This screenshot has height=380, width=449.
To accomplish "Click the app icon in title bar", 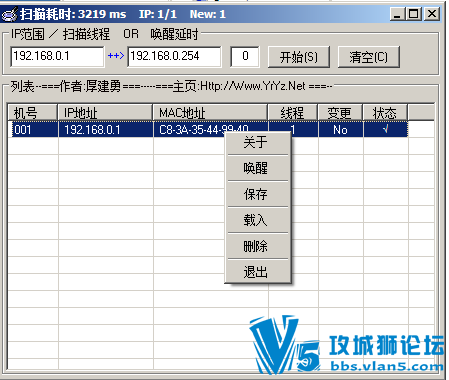I will coord(9,14).
